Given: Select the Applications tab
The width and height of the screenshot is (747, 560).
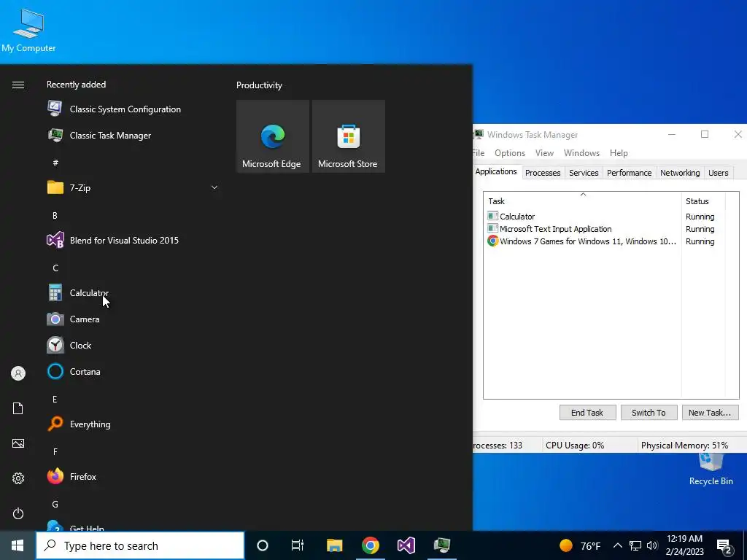Looking at the screenshot, I should pos(496,171).
